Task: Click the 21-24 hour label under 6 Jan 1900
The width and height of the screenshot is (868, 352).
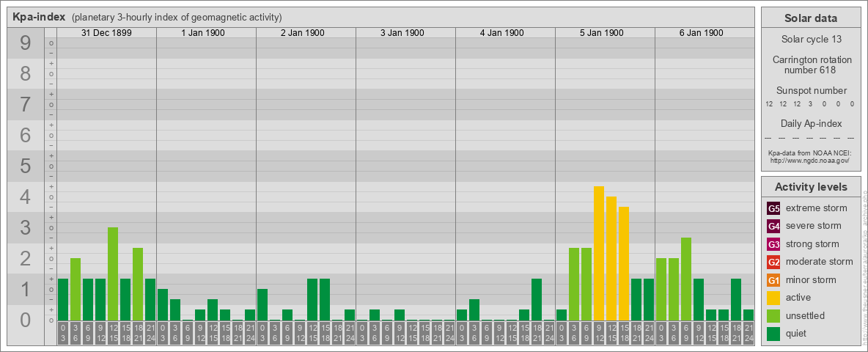Action: 749,334
